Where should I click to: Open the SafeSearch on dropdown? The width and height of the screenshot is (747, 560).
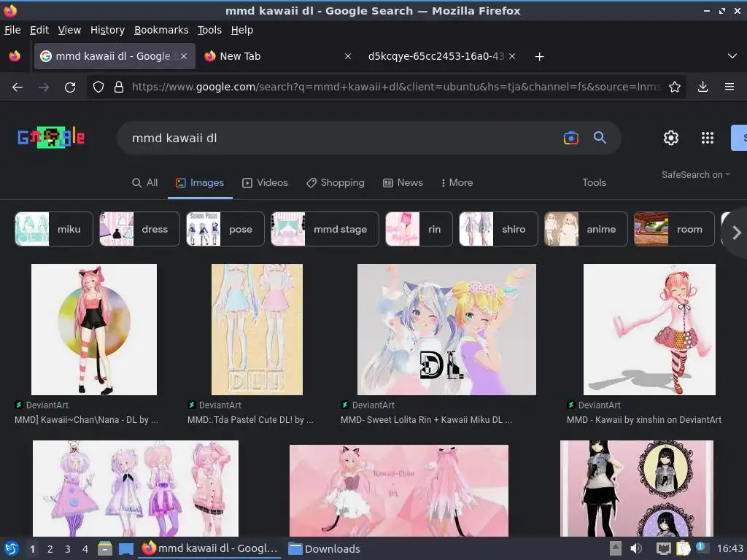point(695,175)
